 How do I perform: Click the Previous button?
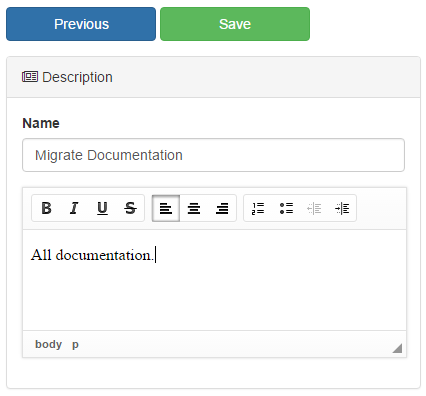tap(81, 24)
